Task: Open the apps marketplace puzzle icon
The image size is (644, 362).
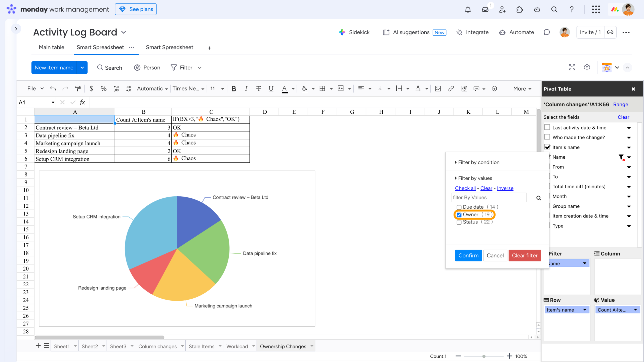Action: tap(519, 10)
